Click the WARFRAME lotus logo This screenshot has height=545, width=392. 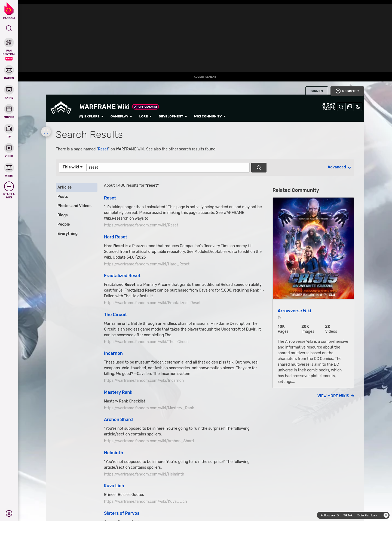pyautogui.click(x=61, y=108)
